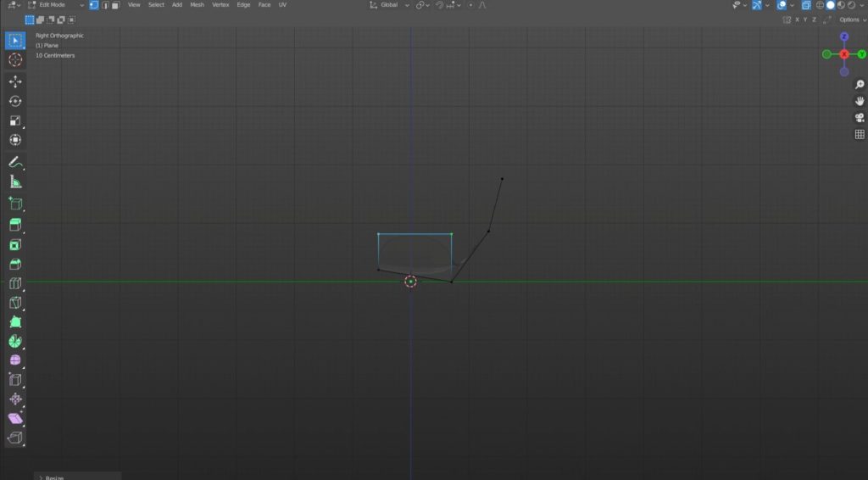Image resolution: width=868 pixels, height=480 pixels.
Task: Open the Edit Mode dropdown
Action: pos(56,5)
